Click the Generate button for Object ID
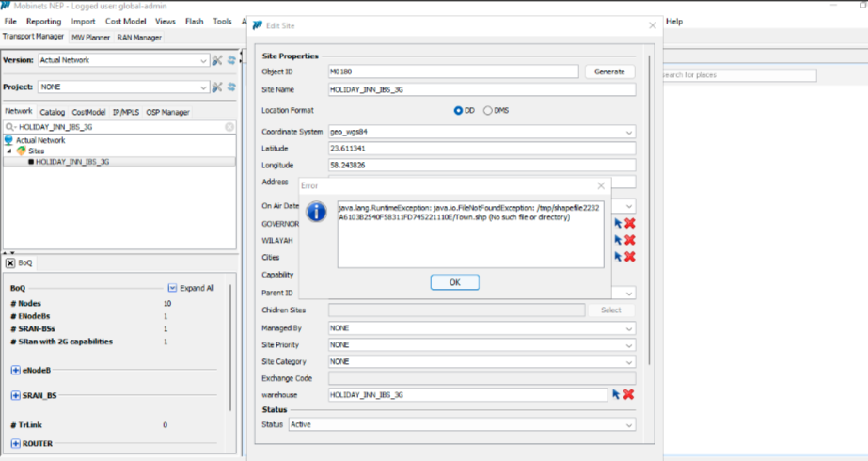 pyautogui.click(x=609, y=72)
